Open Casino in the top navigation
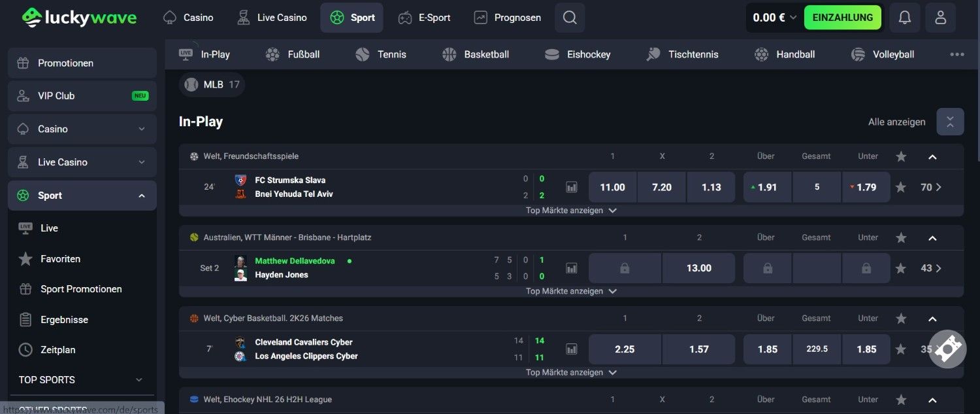 pos(188,18)
